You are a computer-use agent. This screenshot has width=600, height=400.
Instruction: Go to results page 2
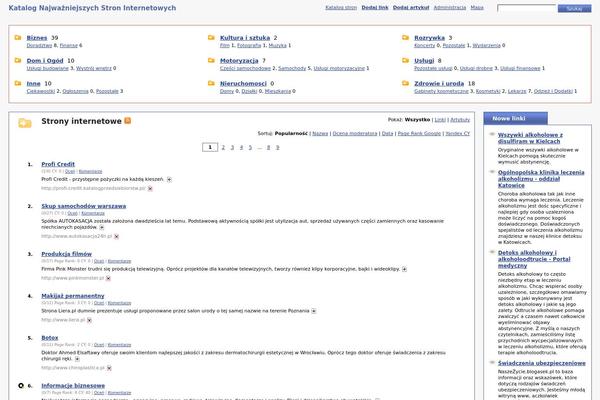coord(223,147)
